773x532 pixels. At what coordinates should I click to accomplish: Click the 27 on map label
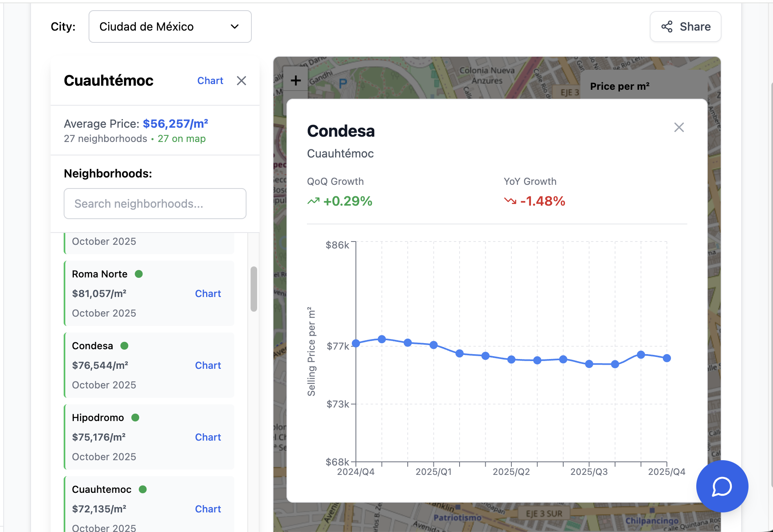pyautogui.click(x=182, y=139)
